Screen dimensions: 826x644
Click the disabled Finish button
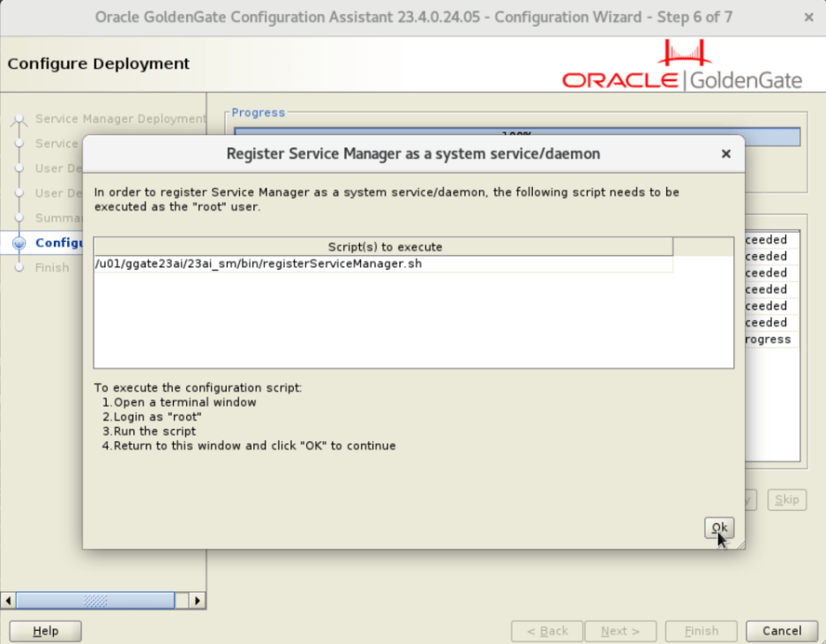(702, 631)
